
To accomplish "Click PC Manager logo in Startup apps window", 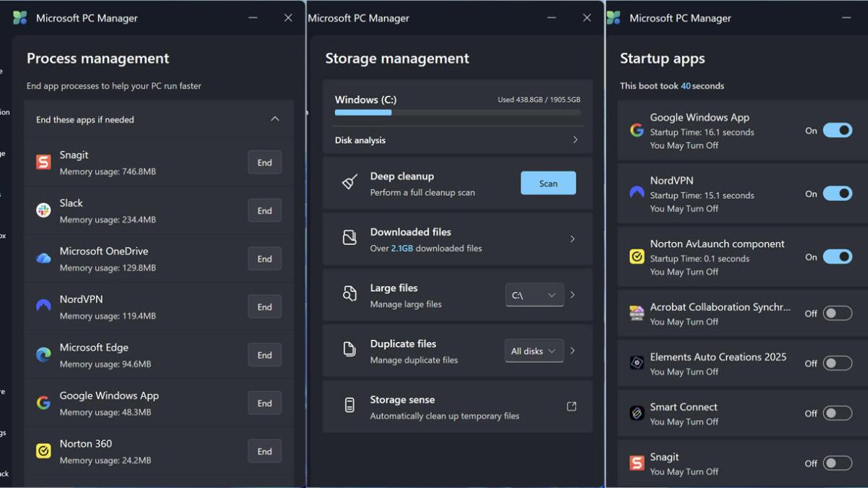I will point(613,18).
